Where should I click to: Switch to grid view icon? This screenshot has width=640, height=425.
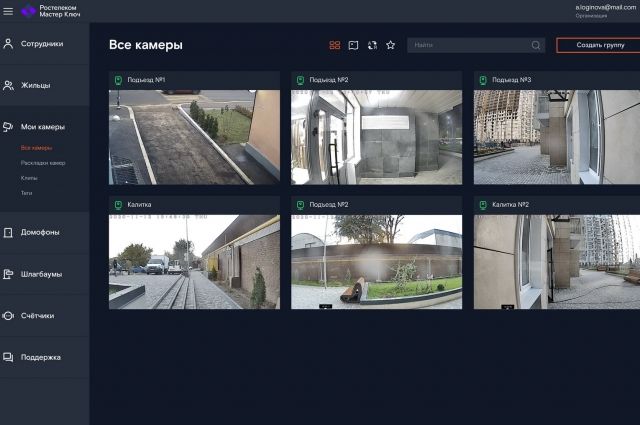coord(335,45)
